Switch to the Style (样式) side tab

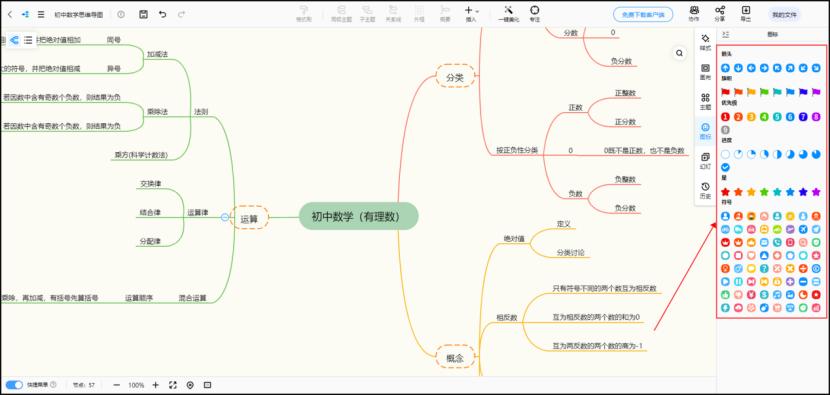(705, 42)
